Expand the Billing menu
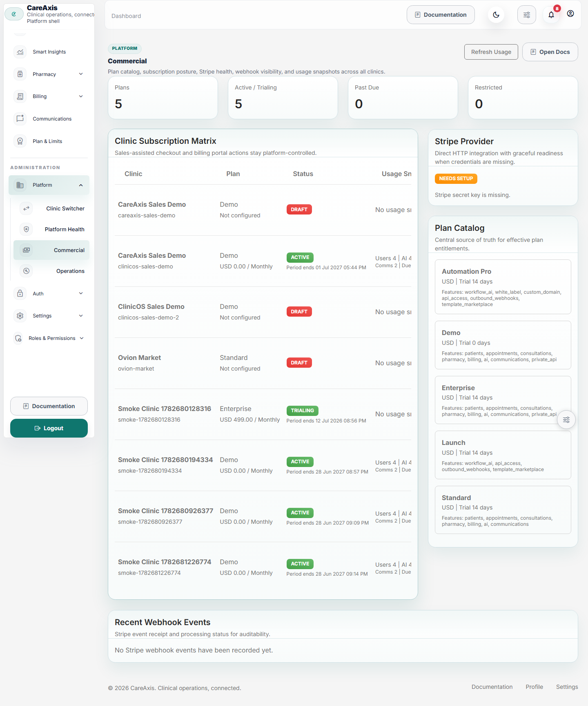The image size is (588, 706). [49, 96]
